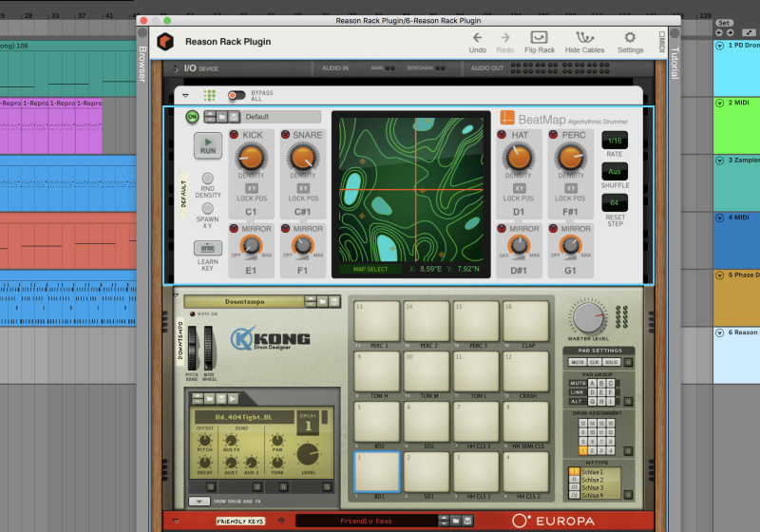Click the SOLO button in Pad Settings
Viewport: 760px width, 532px height.
click(613, 362)
